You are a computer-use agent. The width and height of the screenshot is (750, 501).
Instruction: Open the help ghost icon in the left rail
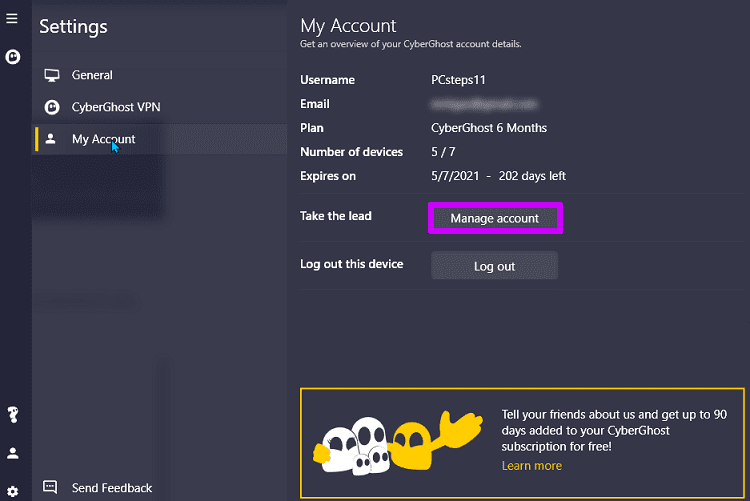[13, 414]
